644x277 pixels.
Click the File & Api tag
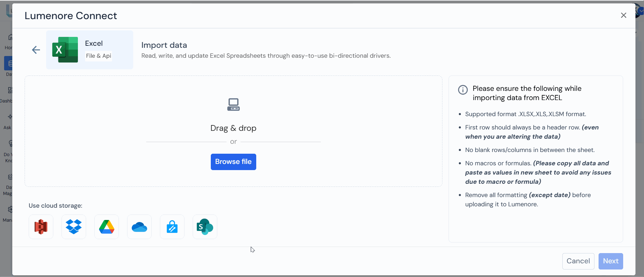point(98,56)
